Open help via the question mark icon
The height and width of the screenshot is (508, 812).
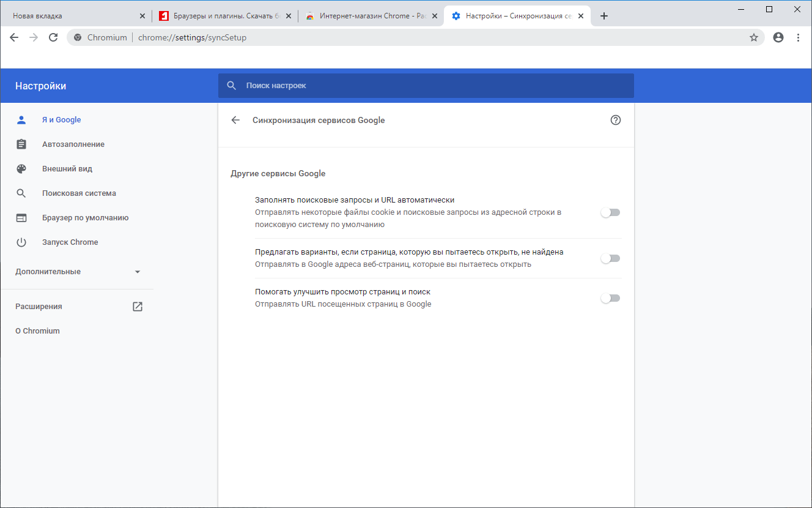pos(616,120)
